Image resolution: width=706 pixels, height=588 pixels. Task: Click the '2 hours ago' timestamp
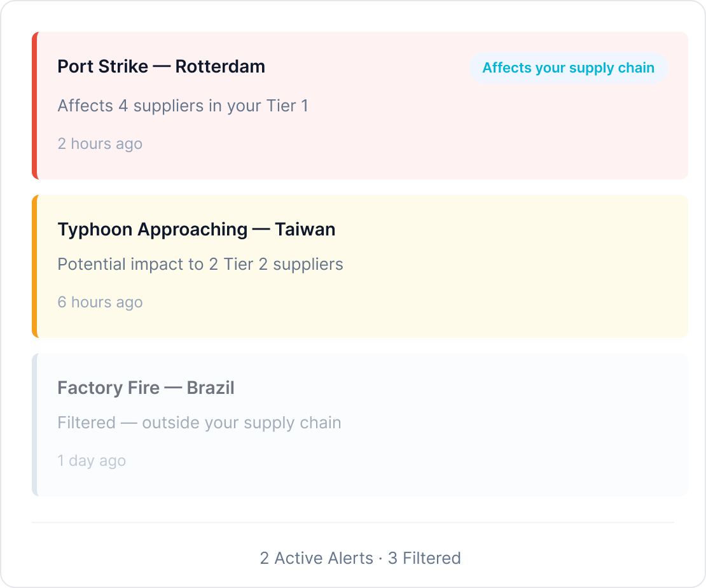tap(100, 144)
